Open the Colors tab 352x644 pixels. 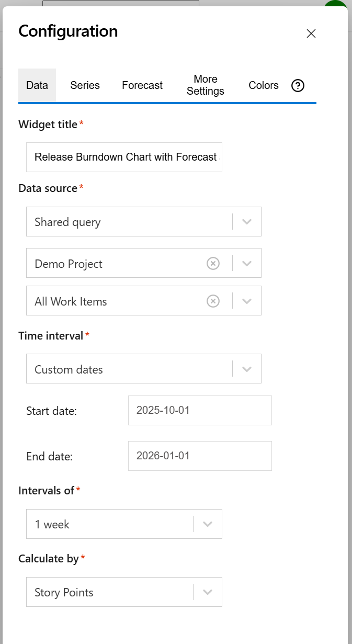point(263,85)
